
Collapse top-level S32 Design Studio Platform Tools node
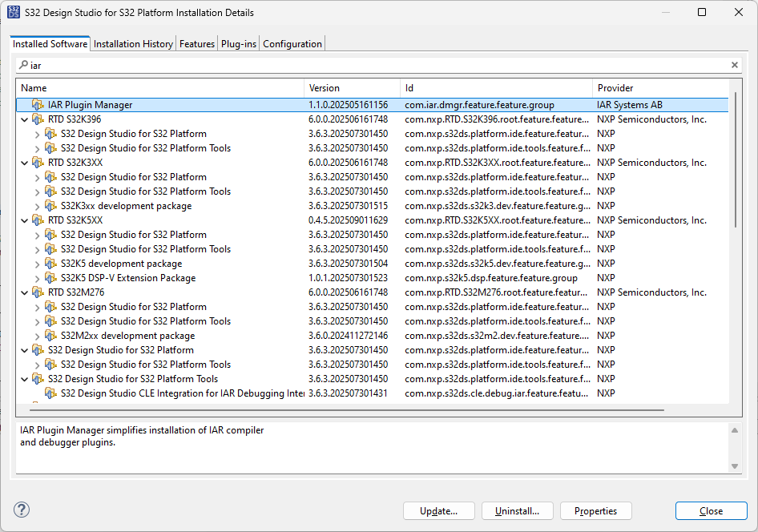pos(25,379)
